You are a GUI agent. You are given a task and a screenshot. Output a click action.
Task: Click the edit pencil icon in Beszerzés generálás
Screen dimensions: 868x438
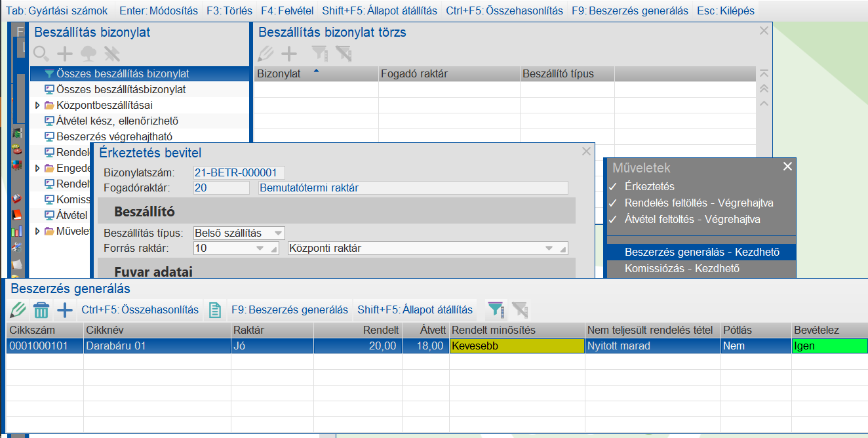click(x=18, y=309)
